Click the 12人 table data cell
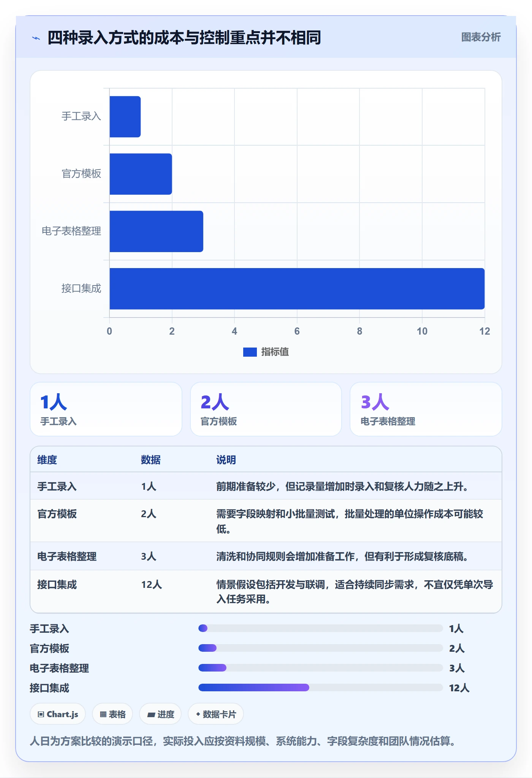This screenshot has width=532, height=778. pos(152,584)
